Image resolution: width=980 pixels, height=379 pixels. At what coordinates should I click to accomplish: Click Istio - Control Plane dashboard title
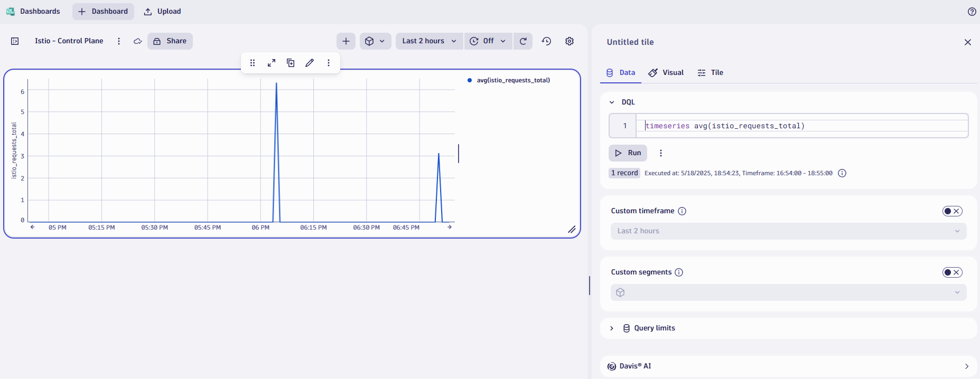click(69, 41)
